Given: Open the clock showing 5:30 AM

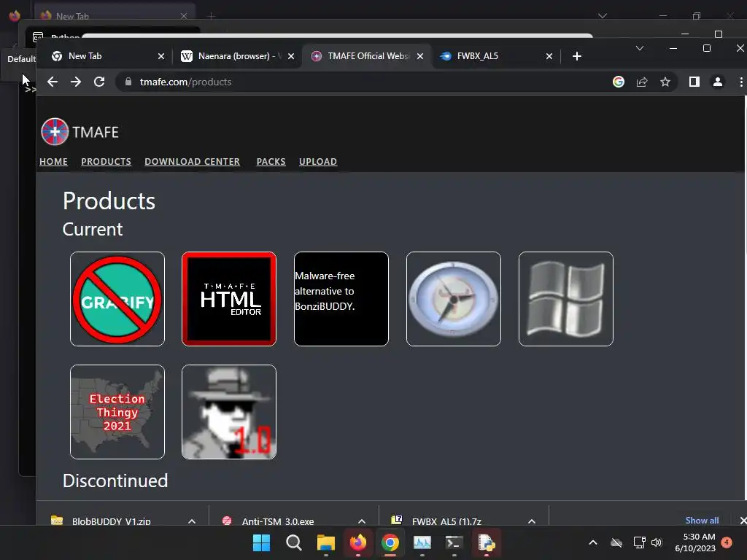Looking at the screenshot, I should [694, 542].
